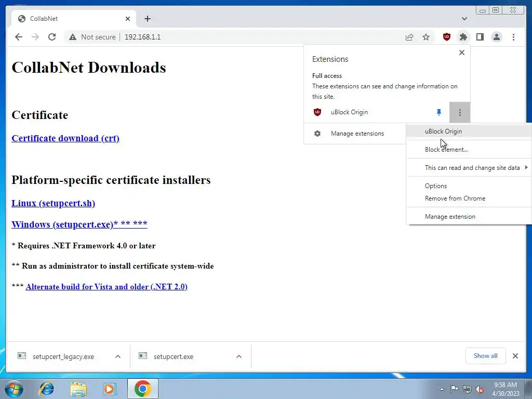Open the profile avatar menu

[x=497, y=37]
